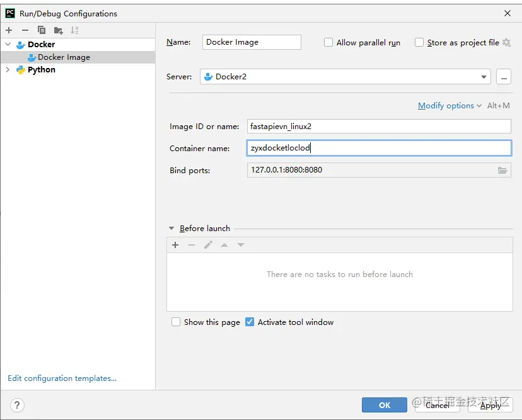Uncheck Activate tool window
522x420 pixels.
pyautogui.click(x=250, y=322)
